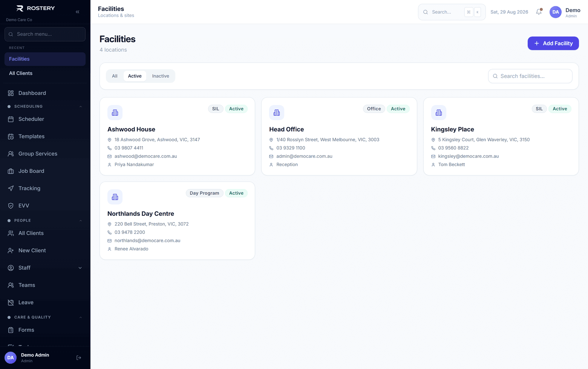This screenshot has height=369, width=588.
Task: Select the Active filter tab
Action: (135, 76)
